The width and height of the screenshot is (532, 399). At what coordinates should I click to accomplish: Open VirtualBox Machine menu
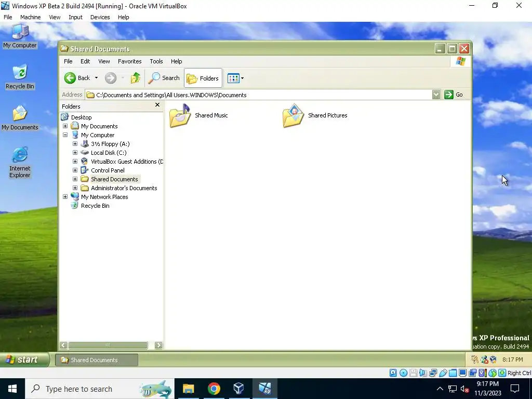coord(31,17)
